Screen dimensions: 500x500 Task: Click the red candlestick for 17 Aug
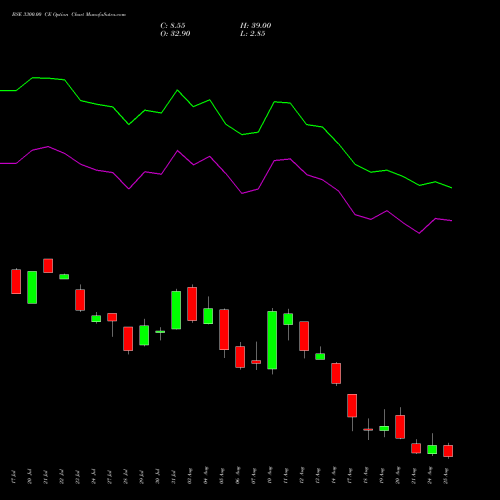point(352,406)
